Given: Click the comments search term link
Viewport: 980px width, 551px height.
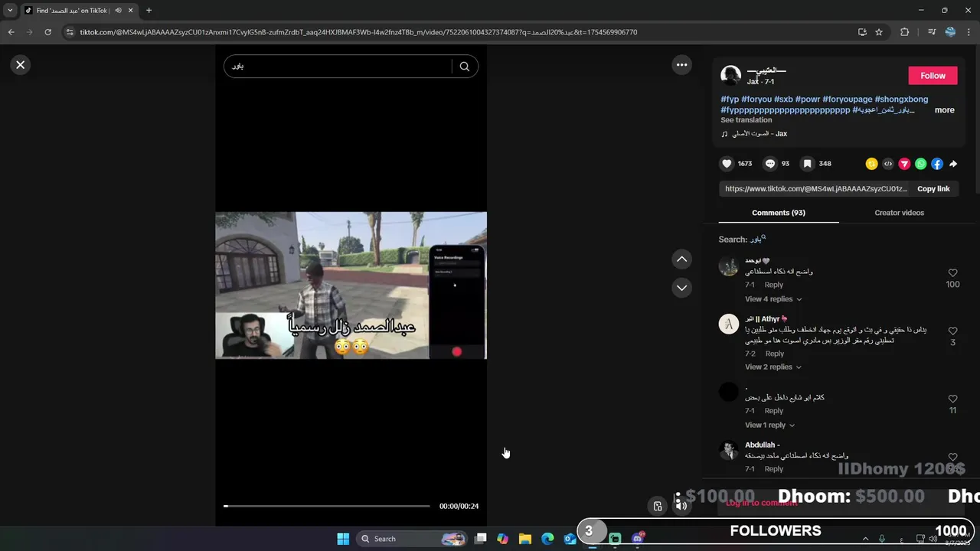Looking at the screenshot, I should point(757,240).
